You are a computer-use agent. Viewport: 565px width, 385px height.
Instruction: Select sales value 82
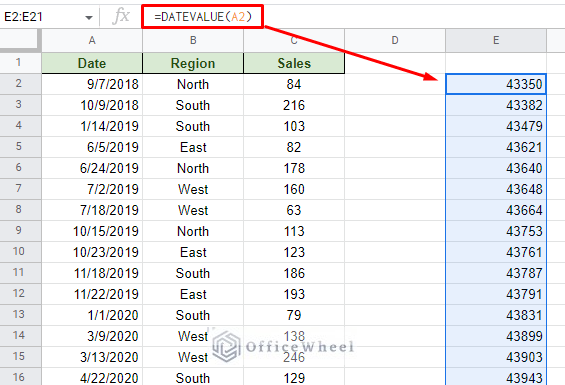[294, 147]
